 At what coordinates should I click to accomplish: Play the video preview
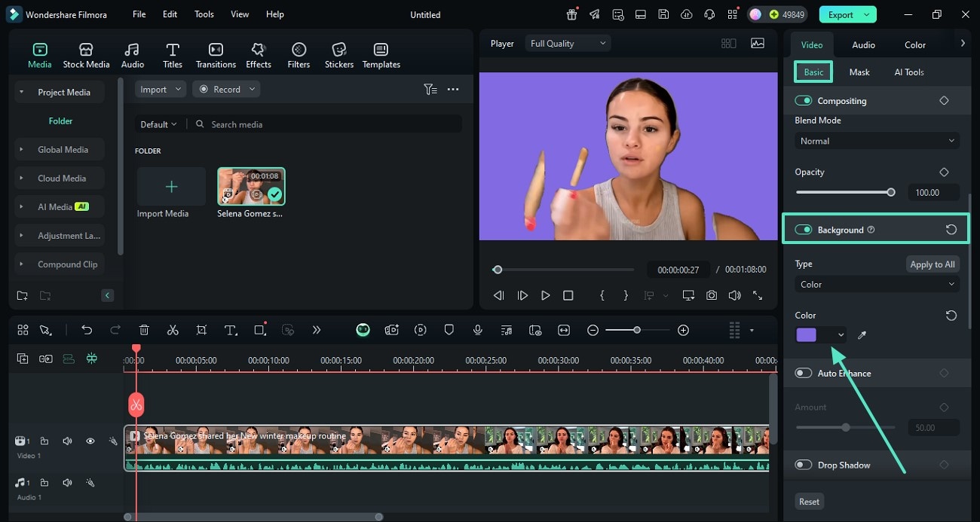pos(545,296)
